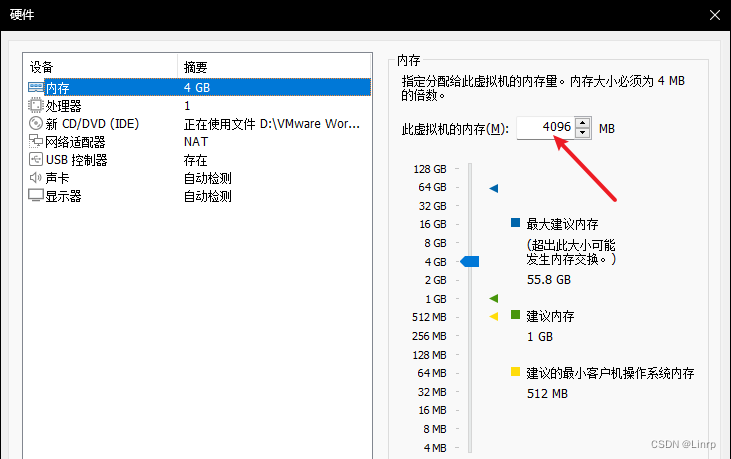731x459 pixels.
Task: Click the 512 MB slider label
Action: [429, 317]
